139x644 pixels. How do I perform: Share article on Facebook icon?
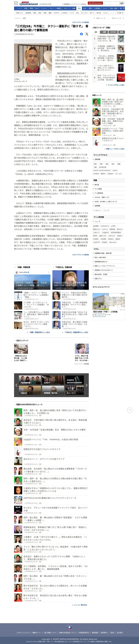[x=82, y=34]
